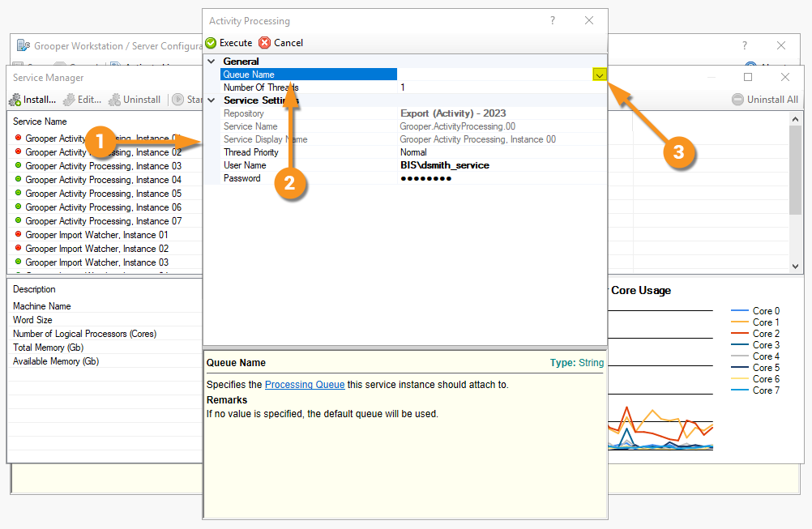
Task: Click help question mark in Server Configuration window
Action: pyautogui.click(x=745, y=45)
